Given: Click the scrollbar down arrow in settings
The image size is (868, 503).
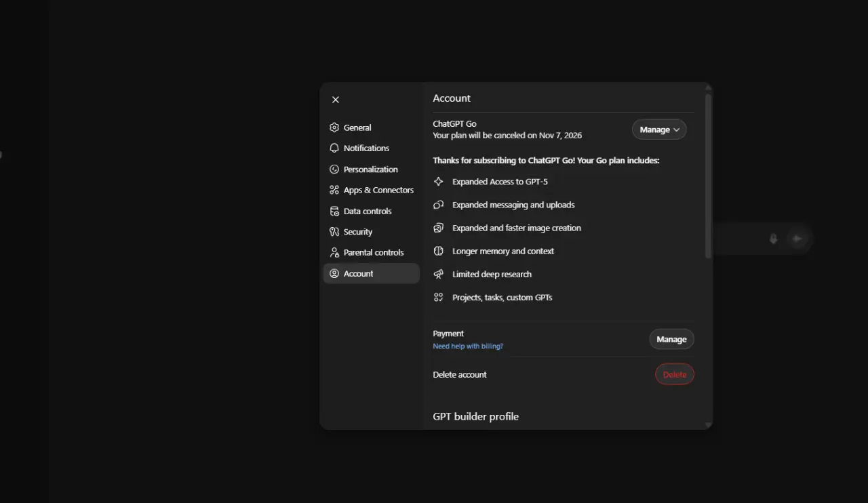Looking at the screenshot, I should coord(708,425).
